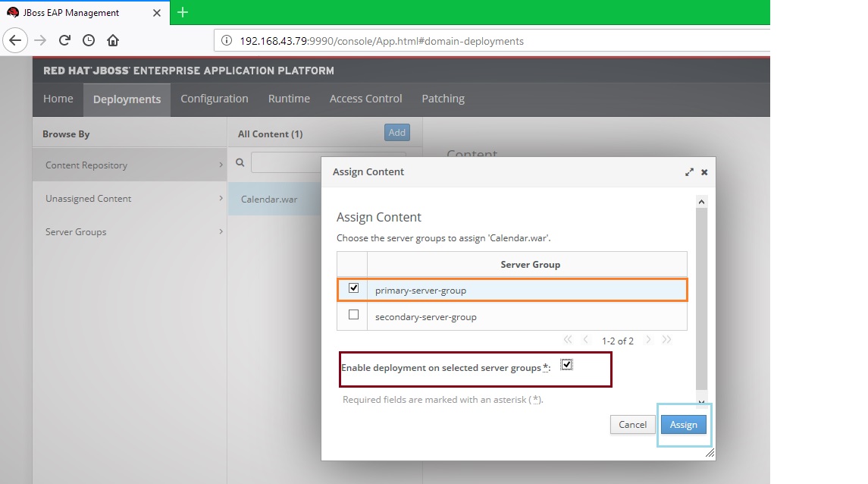Disable deployment on selected server groups
The height and width of the screenshot is (484, 868).
(567, 365)
